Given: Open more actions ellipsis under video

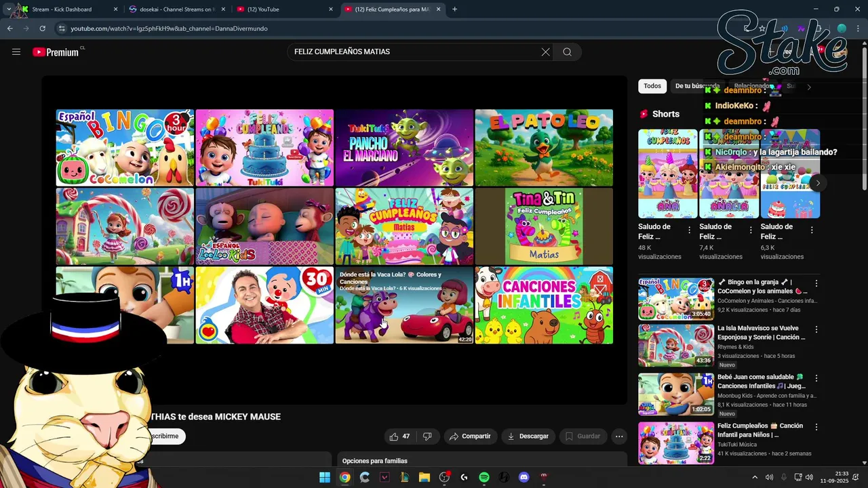Looking at the screenshot, I should [x=618, y=436].
